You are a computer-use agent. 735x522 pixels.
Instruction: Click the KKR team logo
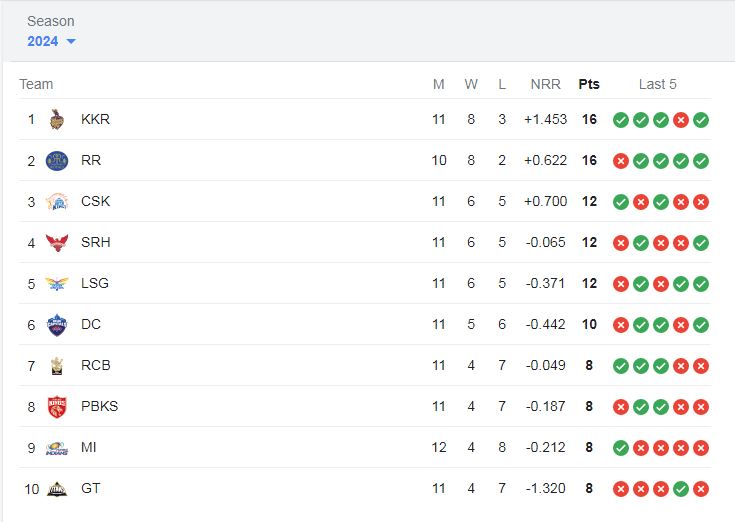(x=57, y=119)
